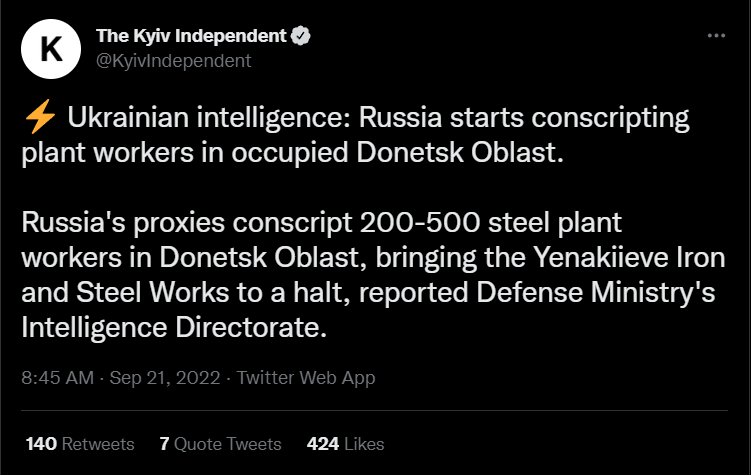Click the words "Intelligence Directorate" in tweet
751x475 pixels.
pos(174,328)
